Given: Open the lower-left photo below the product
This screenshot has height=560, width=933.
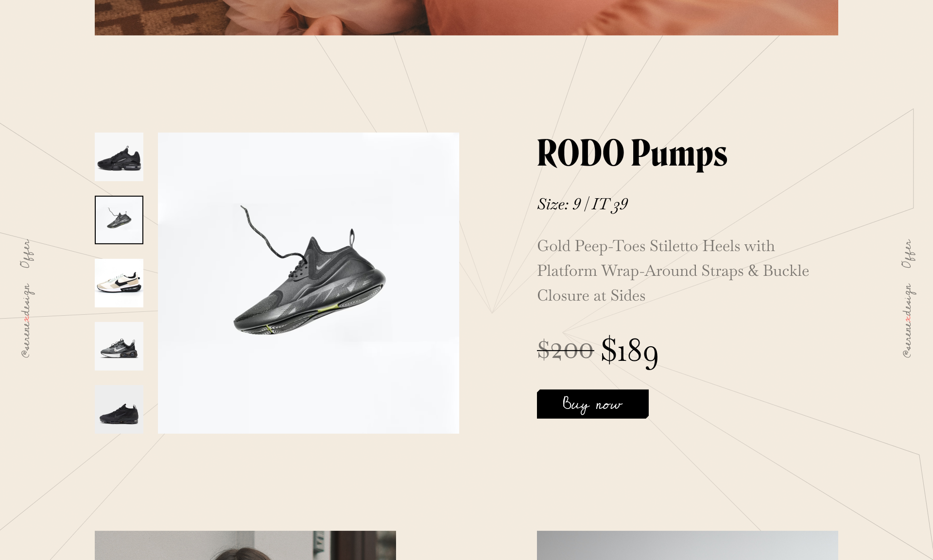Looking at the screenshot, I should tap(245, 545).
